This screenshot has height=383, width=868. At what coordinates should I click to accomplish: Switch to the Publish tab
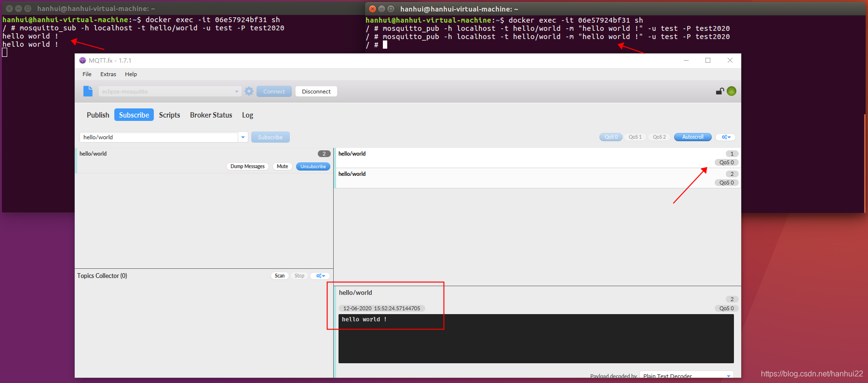click(x=98, y=115)
